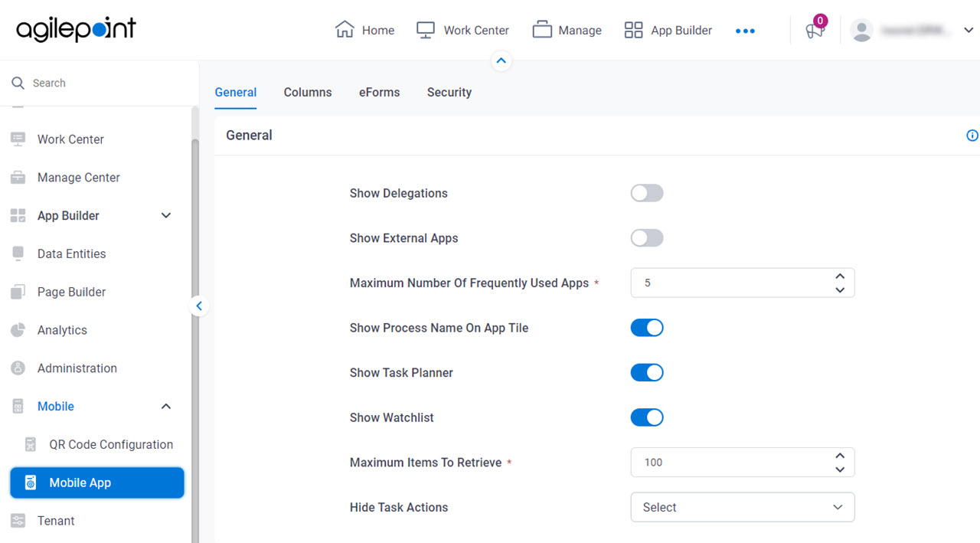Click the General section heading
Viewport: 980px width, 543px height.
coord(249,136)
